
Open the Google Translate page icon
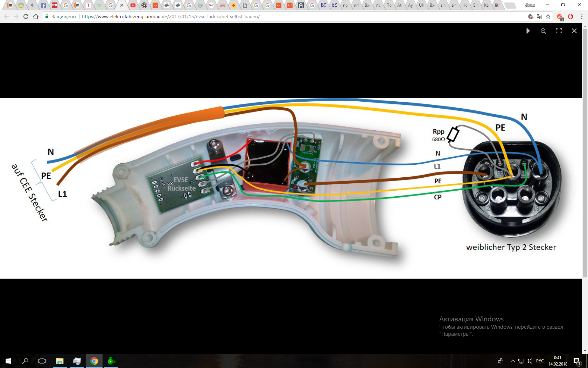tap(539, 16)
